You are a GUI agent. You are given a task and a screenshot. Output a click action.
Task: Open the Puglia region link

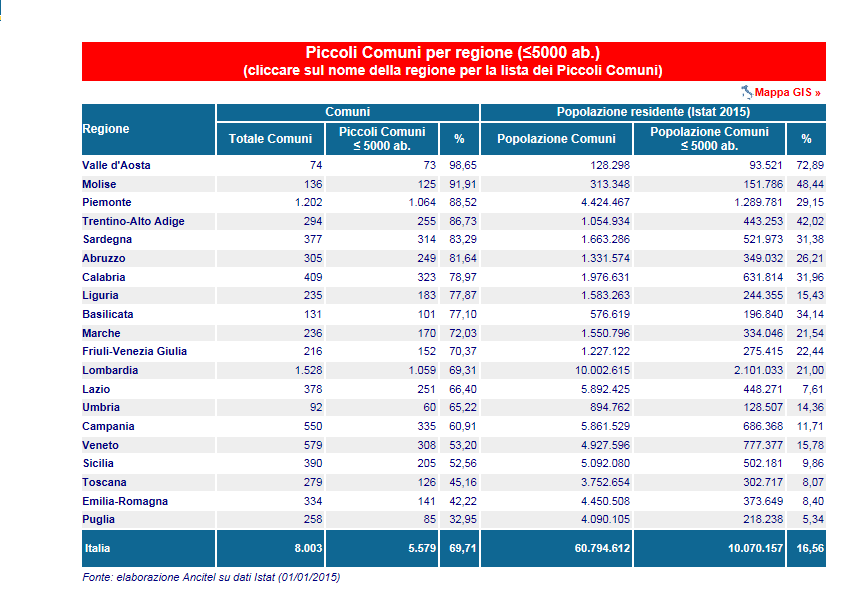coord(98,519)
